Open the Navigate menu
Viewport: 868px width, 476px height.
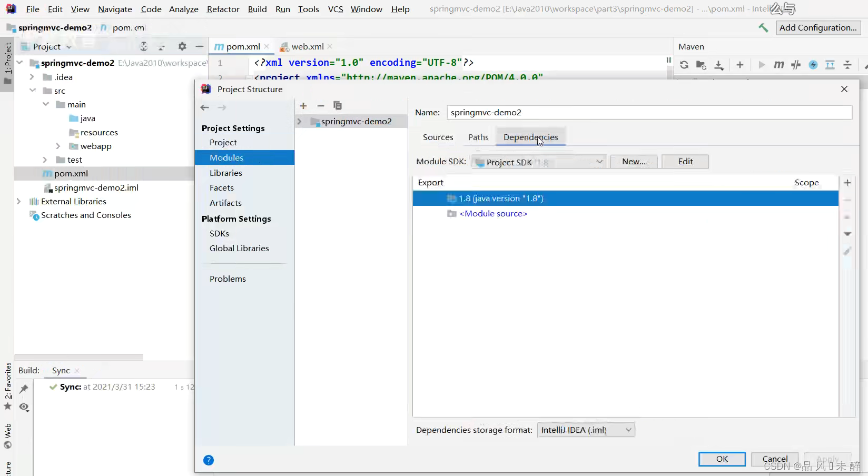tap(115, 9)
